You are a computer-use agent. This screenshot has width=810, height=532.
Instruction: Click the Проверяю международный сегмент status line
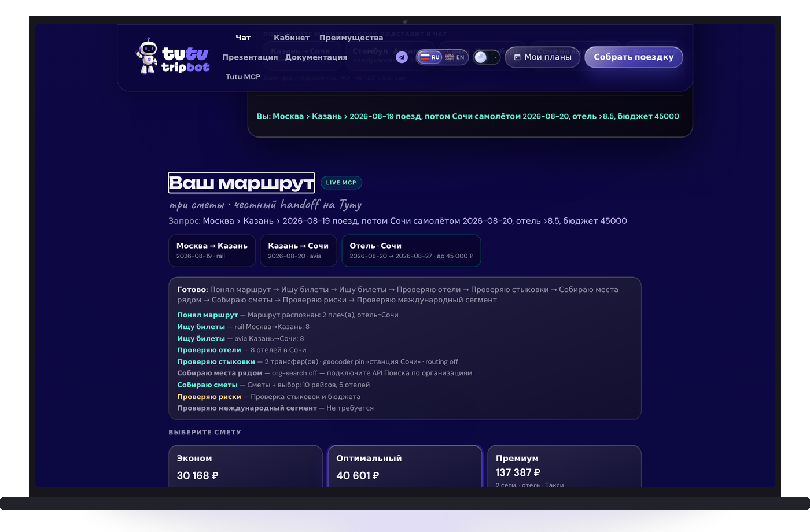[275, 408]
